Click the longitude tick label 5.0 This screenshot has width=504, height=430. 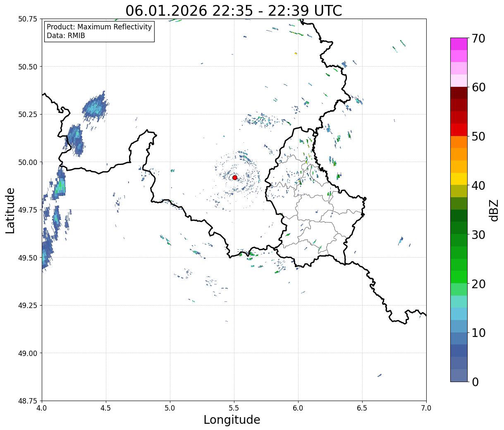tap(170, 408)
